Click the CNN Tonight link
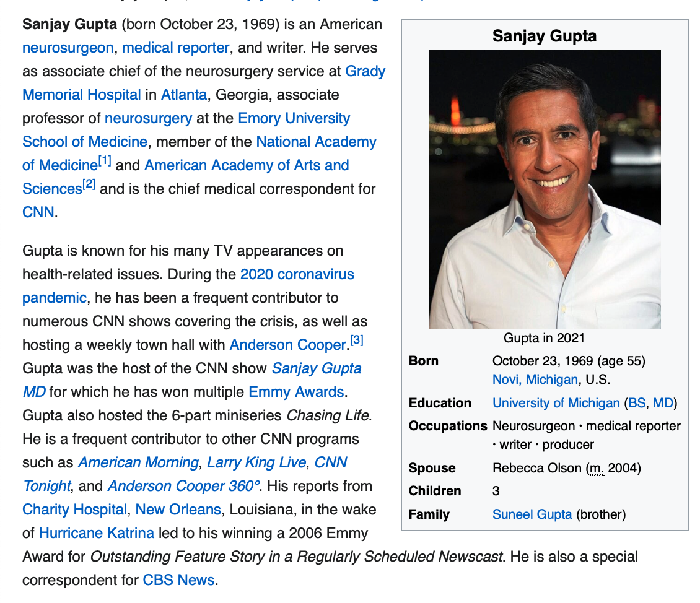 [x=331, y=462]
